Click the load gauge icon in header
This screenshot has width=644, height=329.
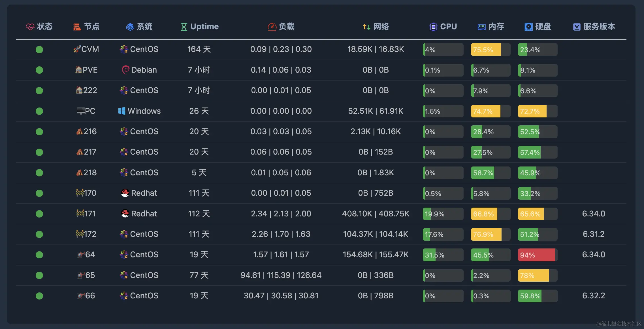(272, 27)
